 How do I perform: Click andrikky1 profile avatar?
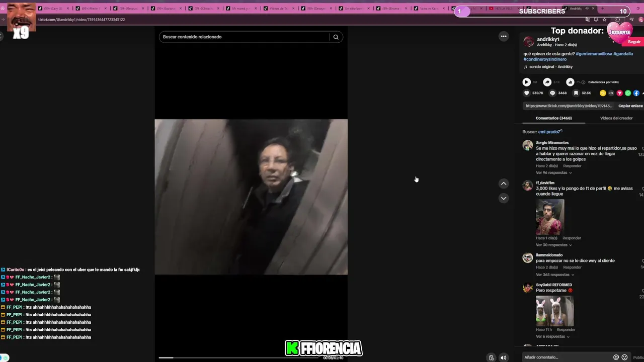528,42
